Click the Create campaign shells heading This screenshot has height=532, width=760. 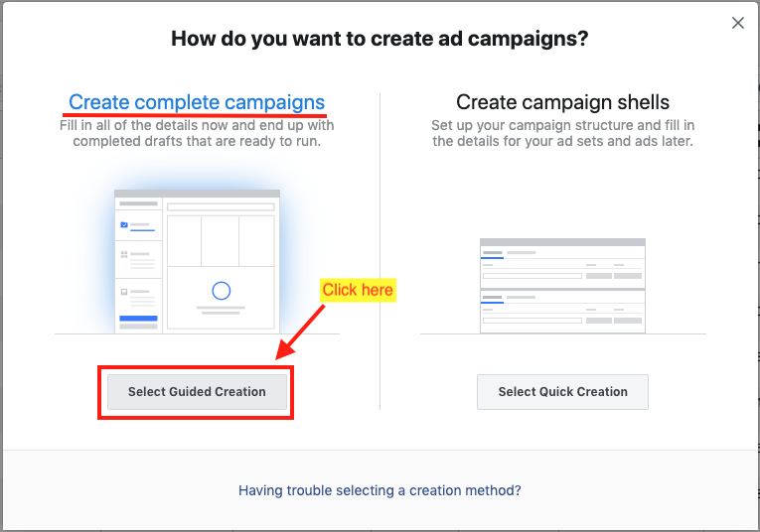[x=562, y=102]
